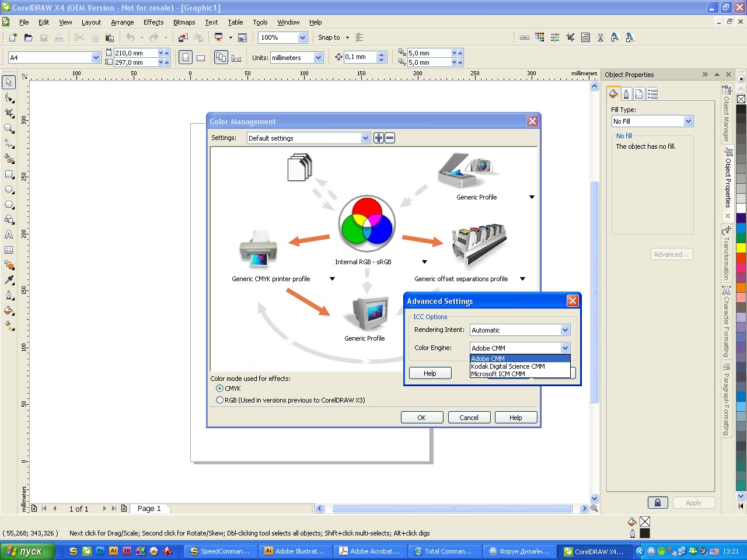Image resolution: width=747 pixels, height=560 pixels.
Task: Open the Tools menu
Action: 260,22
